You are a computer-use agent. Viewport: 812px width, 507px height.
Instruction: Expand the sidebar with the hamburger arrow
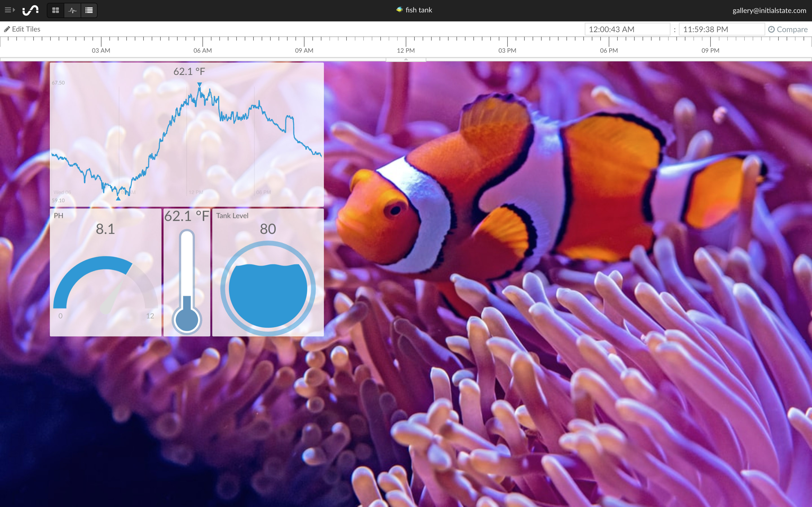(x=10, y=10)
